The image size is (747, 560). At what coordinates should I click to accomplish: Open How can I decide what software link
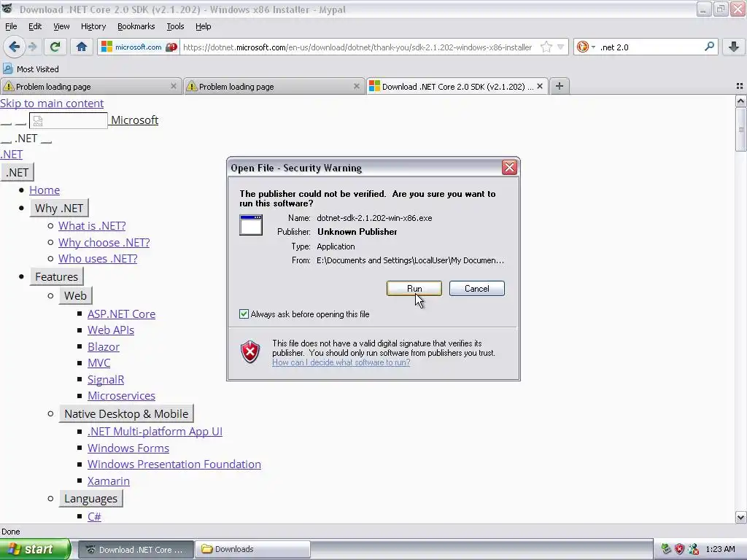point(341,362)
